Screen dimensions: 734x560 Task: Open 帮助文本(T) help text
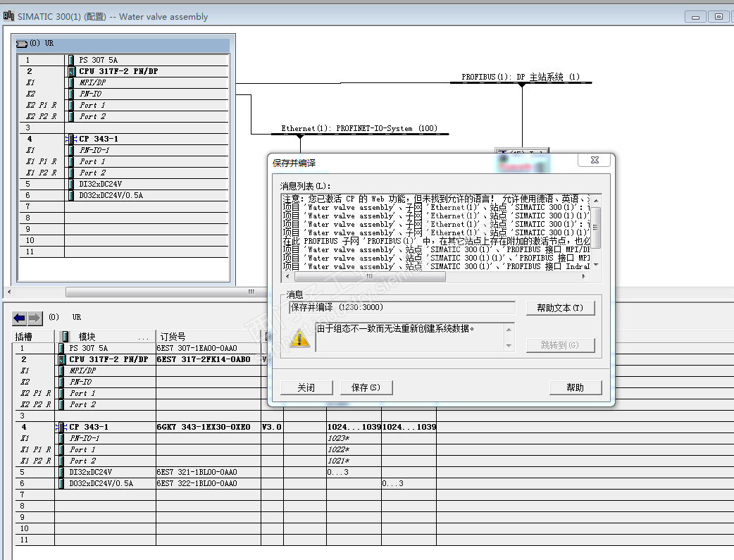(560, 308)
